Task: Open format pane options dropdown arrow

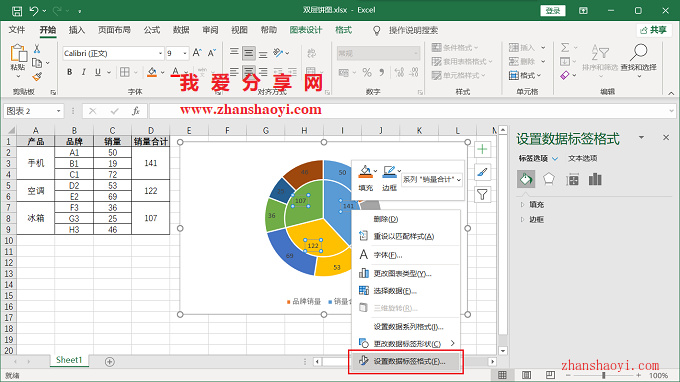Action: [x=641, y=137]
